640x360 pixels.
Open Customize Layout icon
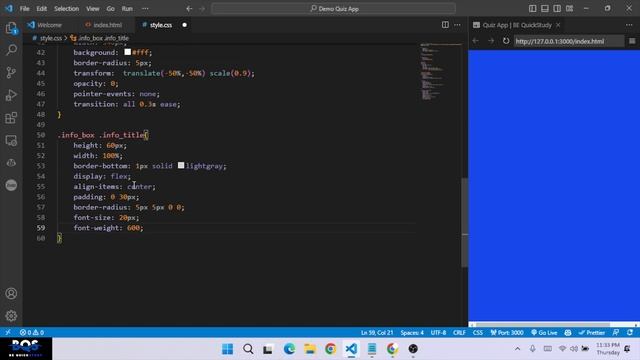(570, 9)
